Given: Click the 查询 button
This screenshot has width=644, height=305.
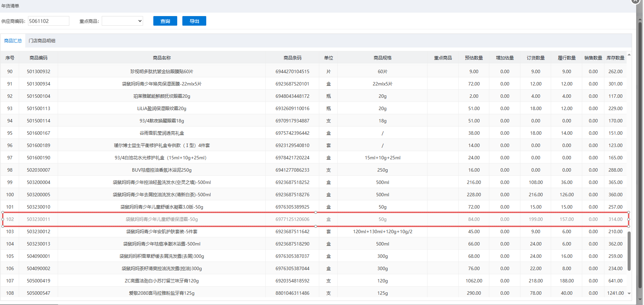Looking at the screenshot, I should click(x=165, y=21).
